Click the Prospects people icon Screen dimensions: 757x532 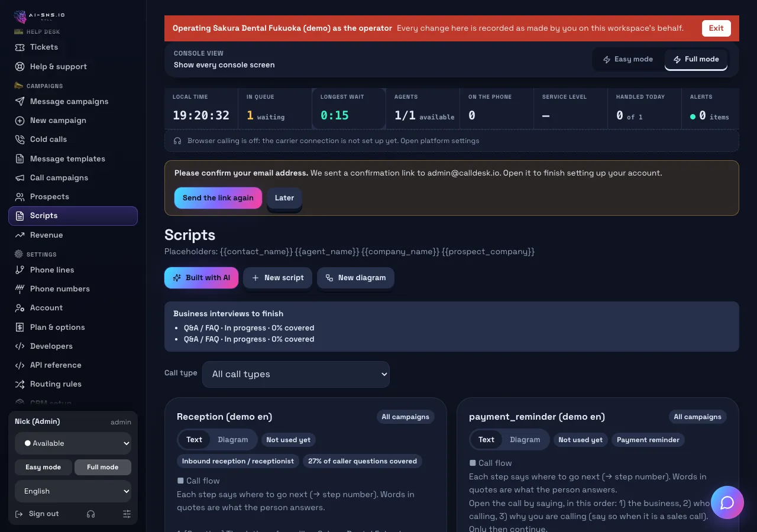tap(20, 197)
